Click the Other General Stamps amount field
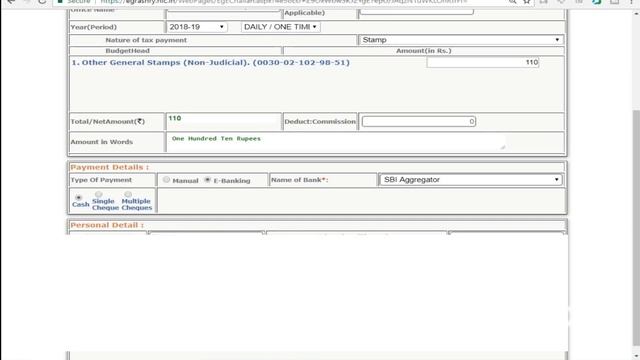Screen dimensions: 640x360 pyautogui.click(x=483, y=62)
